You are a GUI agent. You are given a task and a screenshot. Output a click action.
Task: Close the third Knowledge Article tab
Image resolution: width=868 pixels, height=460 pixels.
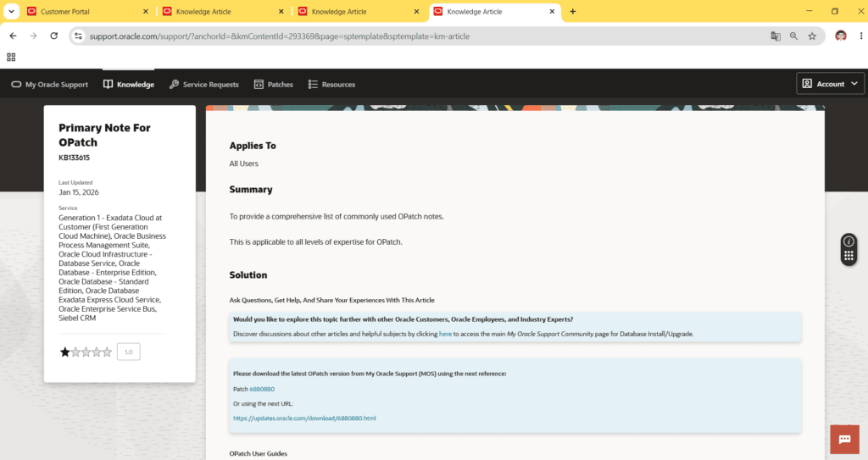[x=552, y=11]
